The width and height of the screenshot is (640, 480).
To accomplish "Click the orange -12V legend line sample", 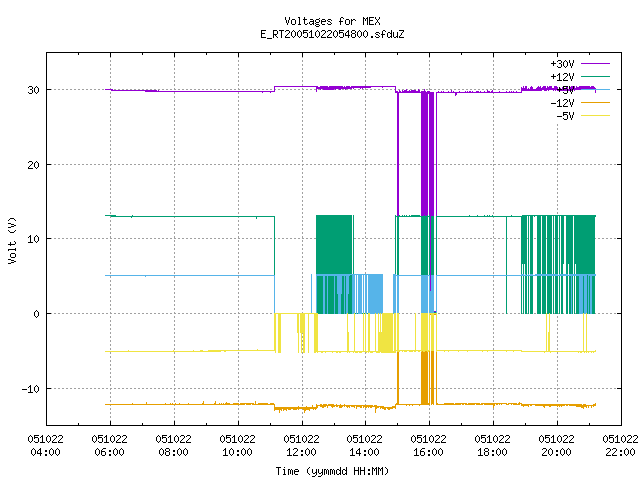I will 595,102.
